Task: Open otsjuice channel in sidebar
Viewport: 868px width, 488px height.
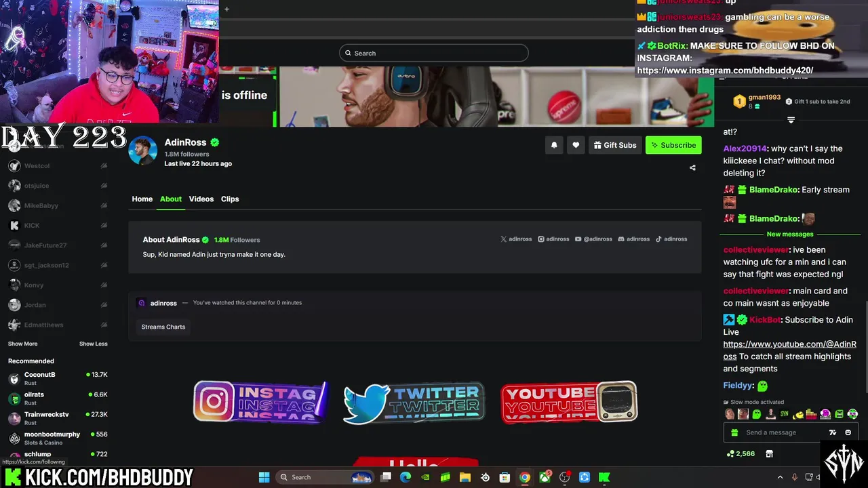Action: point(58,186)
